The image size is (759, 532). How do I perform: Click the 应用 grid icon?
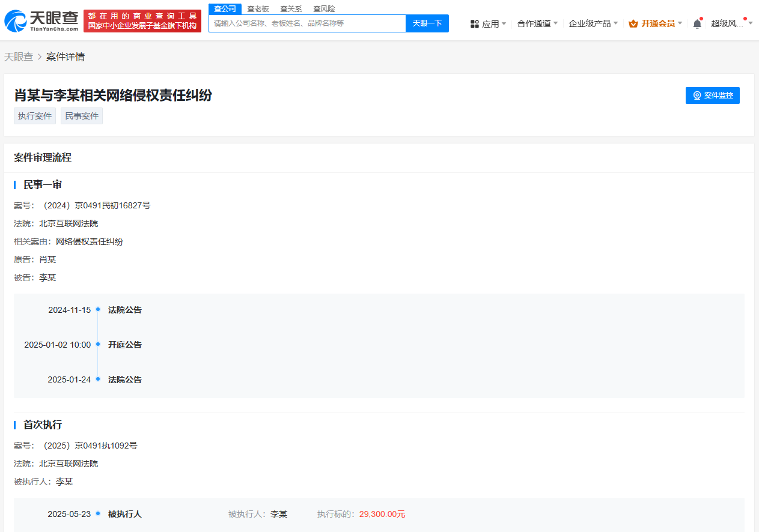click(x=475, y=24)
